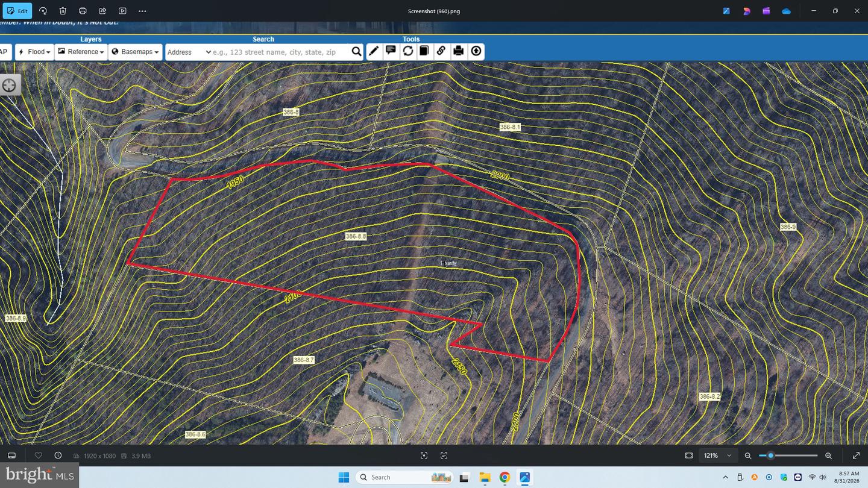Image resolution: width=868 pixels, height=488 pixels.
Task: Click the address search input field
Action: (280, 52)
